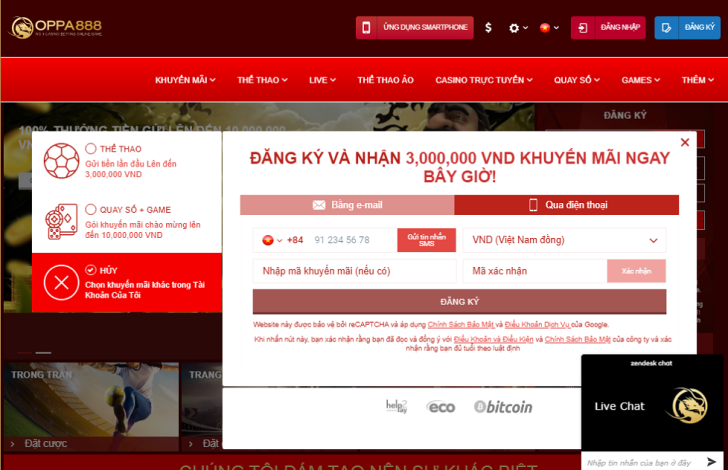The image size is (728, 470).
Task: Open the +84 country code dropdown
Action: click(x=282, y=240)
